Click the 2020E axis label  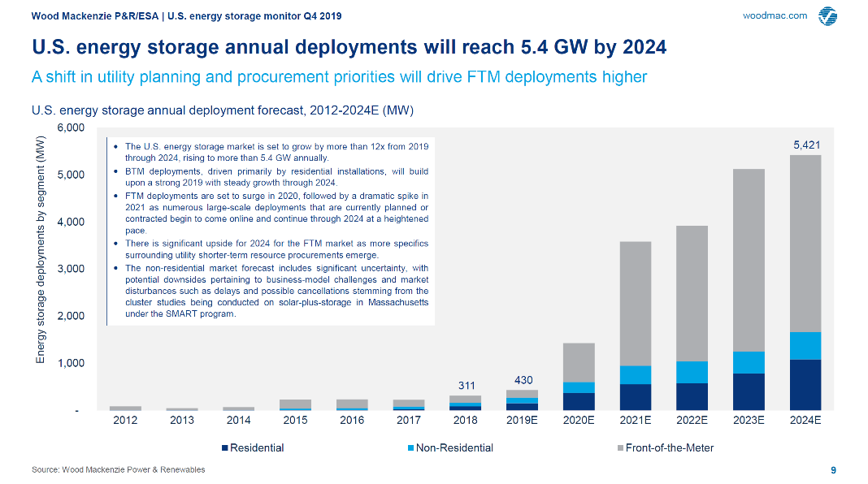pos(579,421)
